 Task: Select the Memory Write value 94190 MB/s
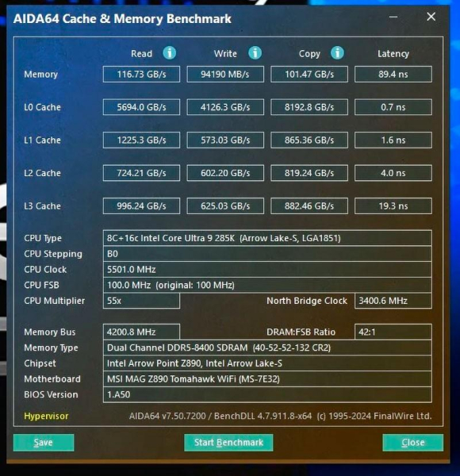coord(225,74)
